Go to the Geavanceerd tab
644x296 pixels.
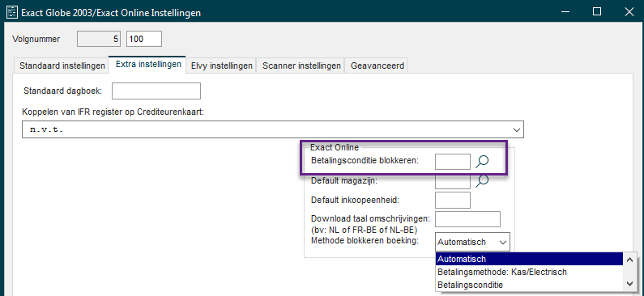(x=377, y=66)
